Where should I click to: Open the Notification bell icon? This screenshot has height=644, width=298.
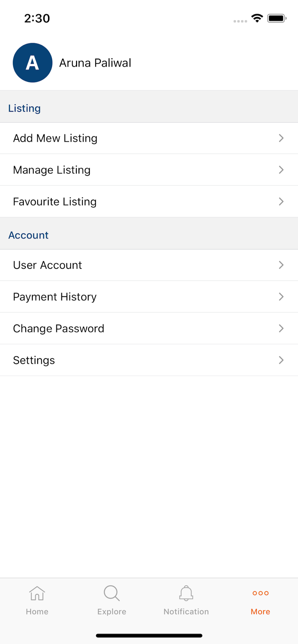186,593
